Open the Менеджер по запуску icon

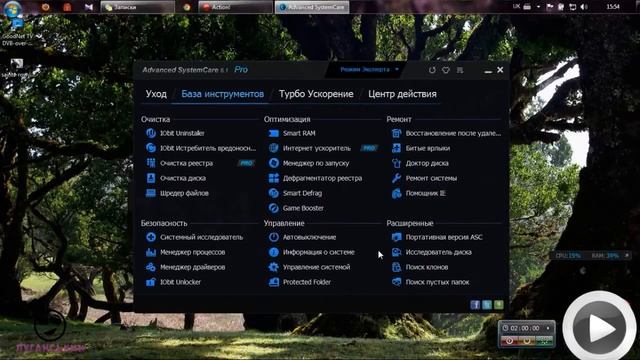[273, 163]
